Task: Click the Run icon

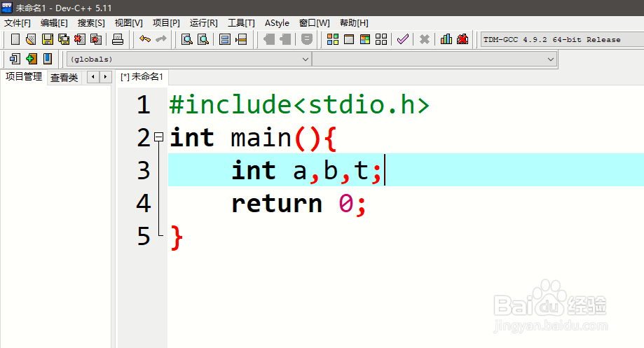Action: [349, 39]
